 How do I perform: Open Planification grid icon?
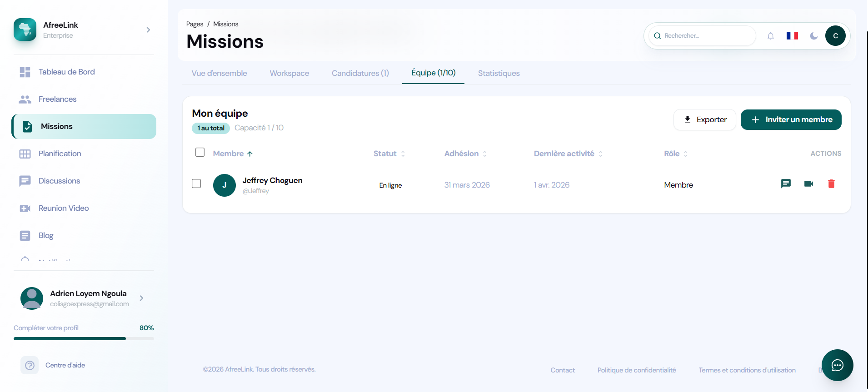click(25, 154)
